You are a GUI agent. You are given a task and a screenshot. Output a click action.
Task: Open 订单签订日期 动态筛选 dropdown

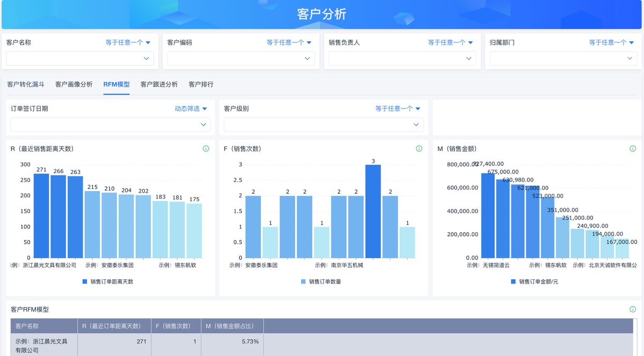[x=191, y=108]
